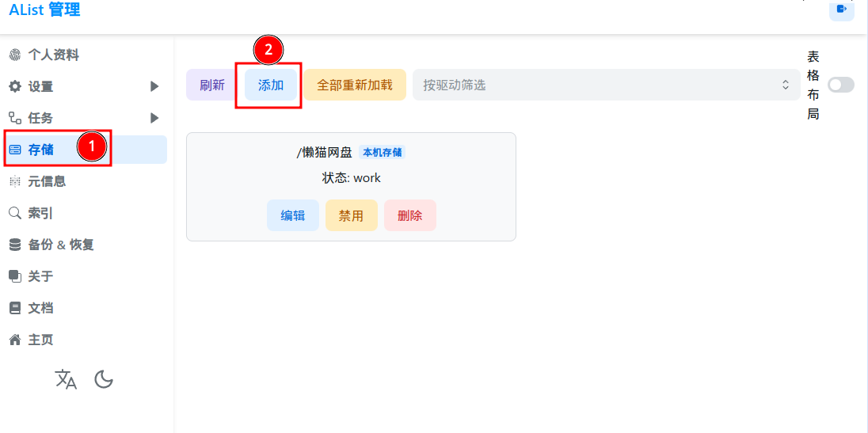Viewport: 868px width, 433px height.
Task: Expand the 设置 submenu arrow
Action: coord(154,86)
